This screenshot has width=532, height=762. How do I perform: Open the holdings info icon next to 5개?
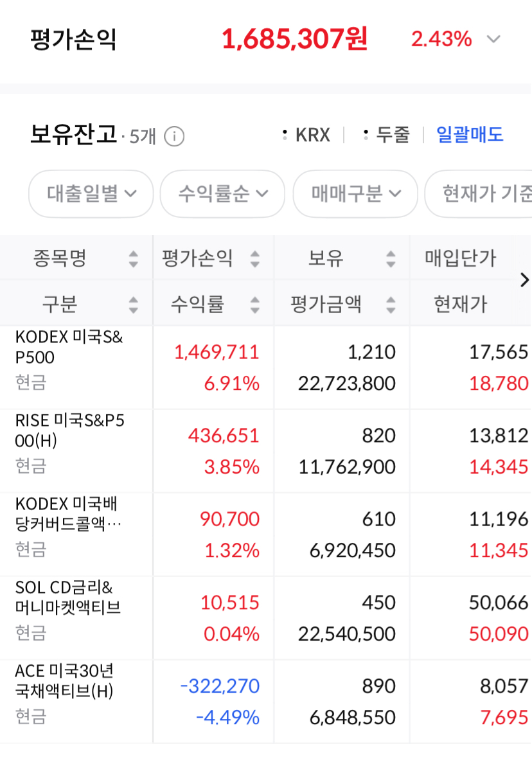click(174, 136)
